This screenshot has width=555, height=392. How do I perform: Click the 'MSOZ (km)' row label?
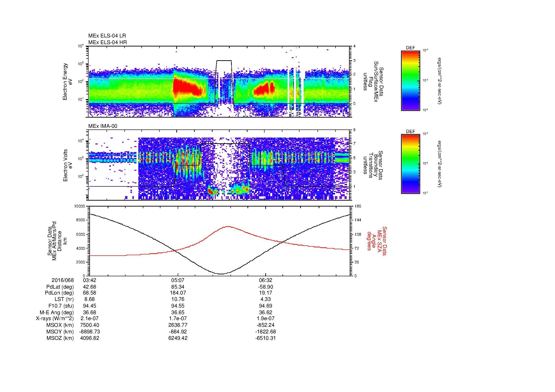(60, 338)
